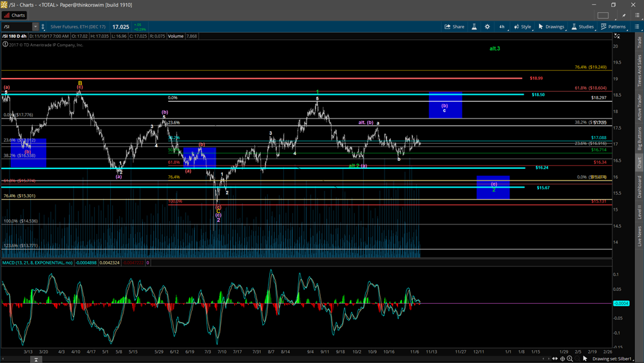Open the Trade sidebar tab

coord(639,43)
